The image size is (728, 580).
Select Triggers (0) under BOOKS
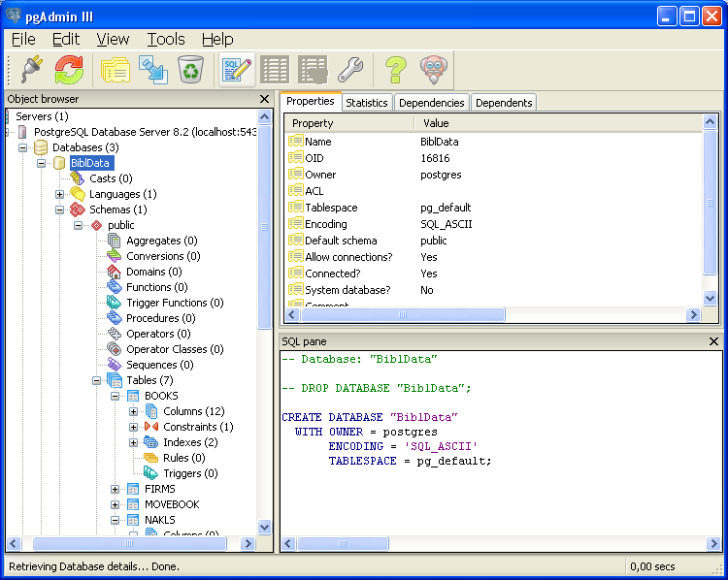point(190,473)
